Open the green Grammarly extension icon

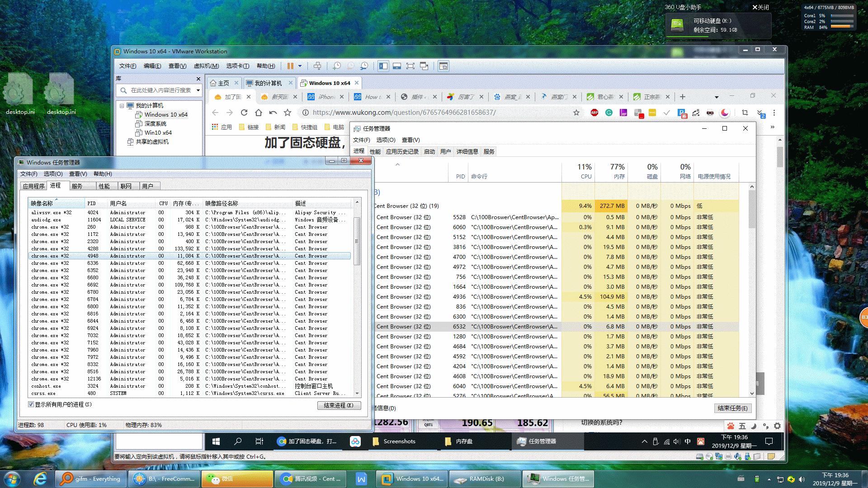[609, 113]
